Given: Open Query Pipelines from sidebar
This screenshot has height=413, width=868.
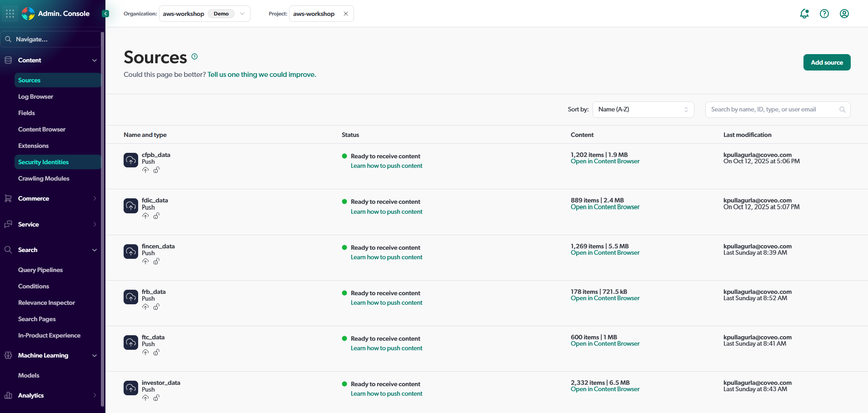Looking at the screenshot, I should click(x=40, y=270).
